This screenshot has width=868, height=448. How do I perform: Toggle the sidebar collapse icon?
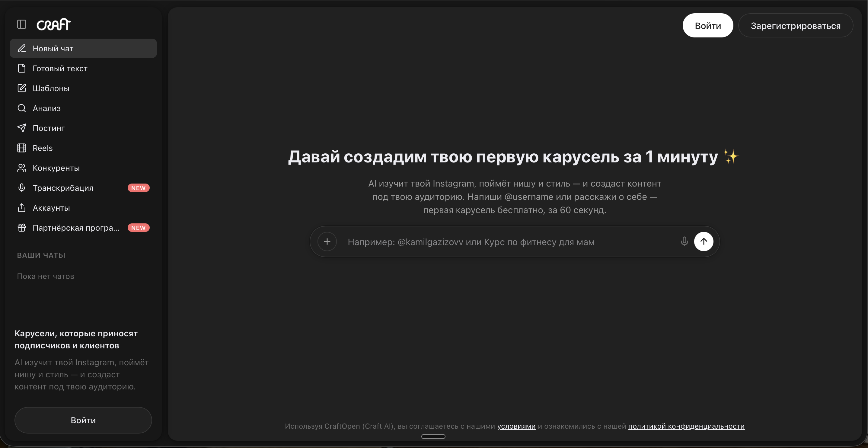pos(21,24)
